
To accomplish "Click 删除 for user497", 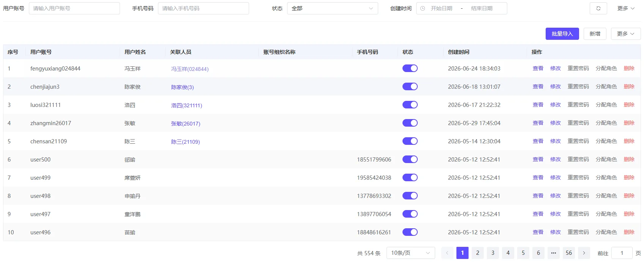I will point(629,214).
